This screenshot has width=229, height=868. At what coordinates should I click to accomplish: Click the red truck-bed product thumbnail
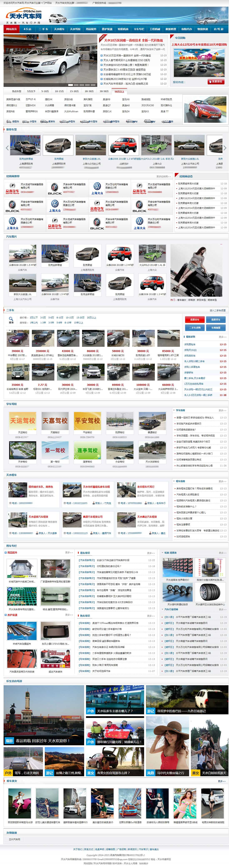pos(22,568)
